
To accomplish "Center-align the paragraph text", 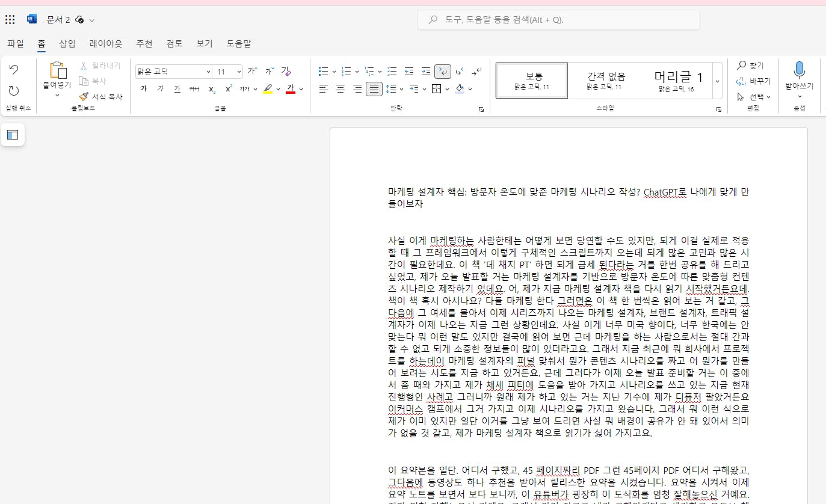I will [x=341, y=89].
